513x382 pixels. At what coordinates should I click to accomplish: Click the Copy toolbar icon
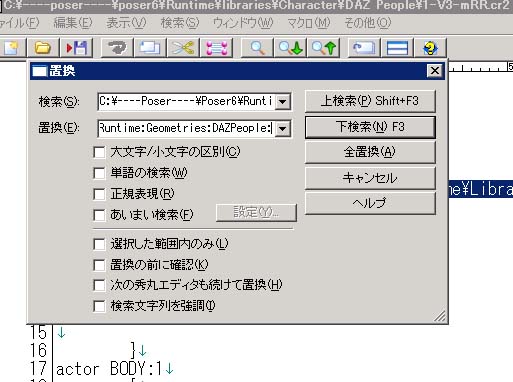[x=150, y=48]
